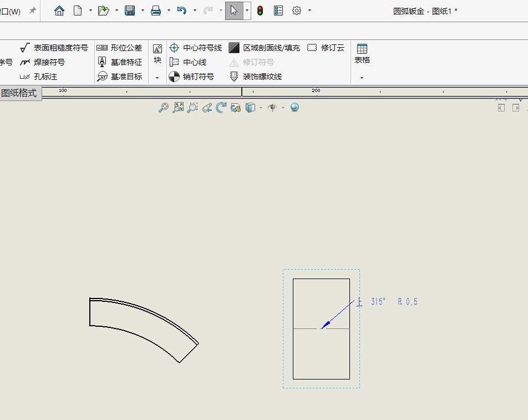This screenshot has width=528, height=420.
Task: Toggle the pin icon next to the Window menu
Action: point(33,11)
